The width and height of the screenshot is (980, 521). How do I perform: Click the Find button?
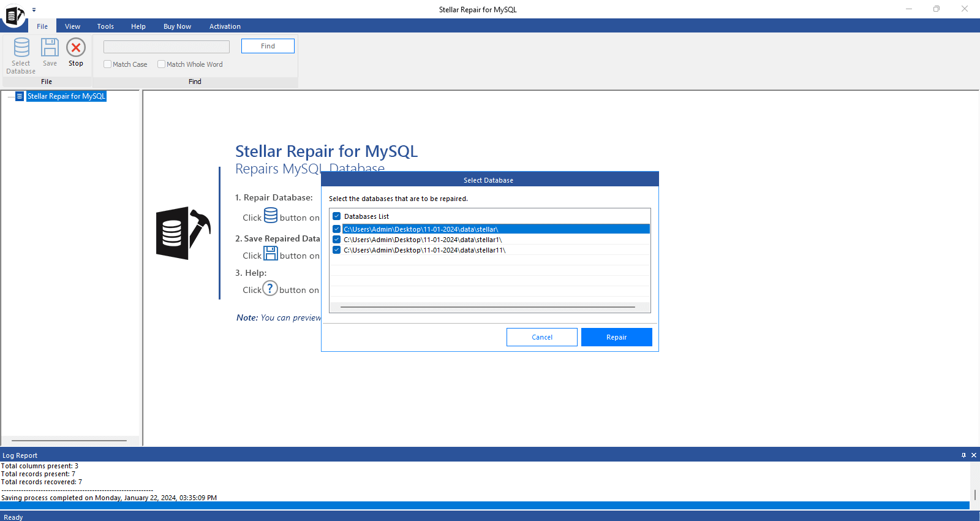(268, 46)
